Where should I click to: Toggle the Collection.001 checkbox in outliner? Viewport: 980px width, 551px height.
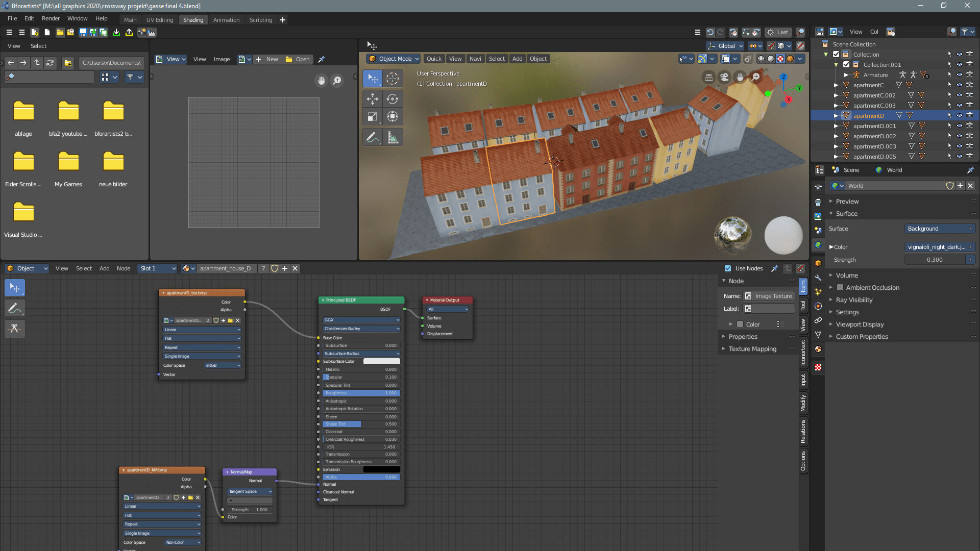coord(846,65)
